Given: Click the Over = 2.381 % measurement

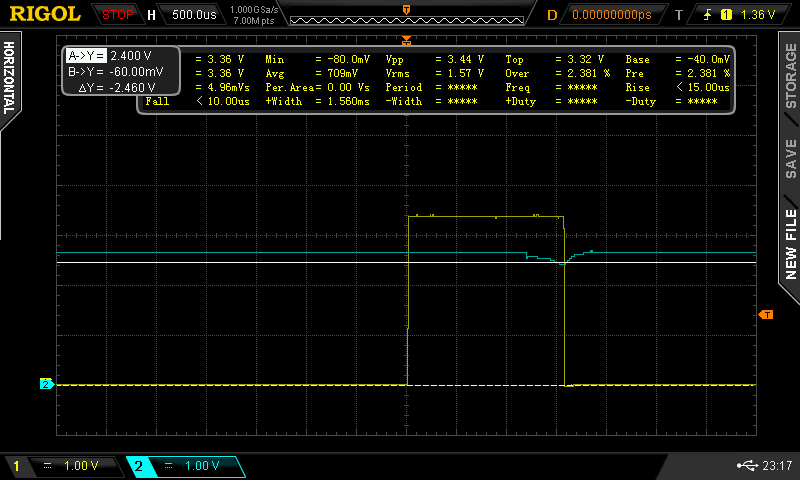Looking at the screenshot, I should coord(558,73).
